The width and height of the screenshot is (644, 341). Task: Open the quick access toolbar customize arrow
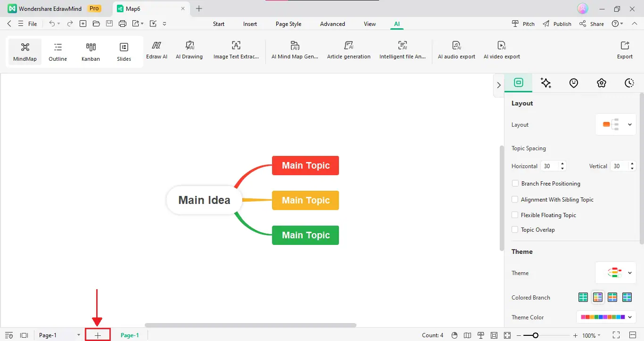coord(165,24)
